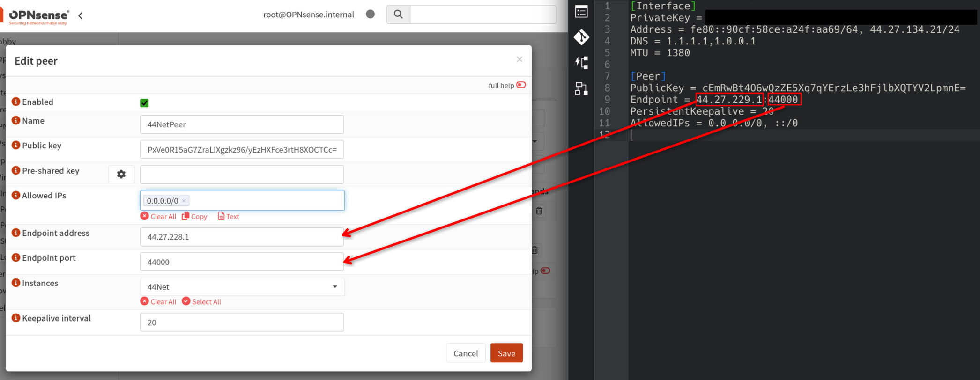This screenshot has height=380, width=980.
Task: Click the Public key input field
Action: click(x=242, y=150)
